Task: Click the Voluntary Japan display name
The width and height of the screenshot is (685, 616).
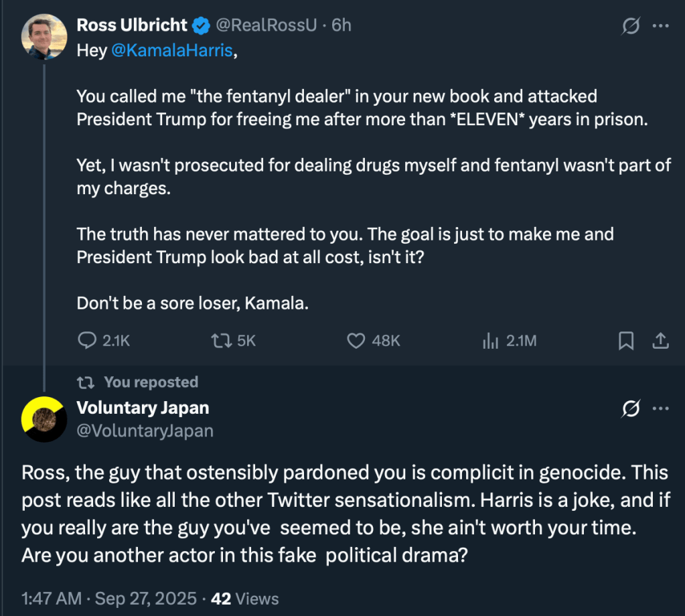Action: click(x=143, y=407)
